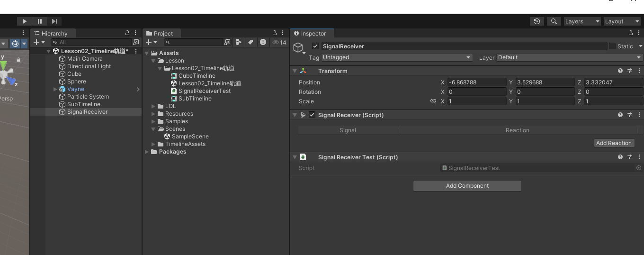Expand the Vayne object in Hierarchy
This screenshot has height=255, width=644.
tap(55, 89)
